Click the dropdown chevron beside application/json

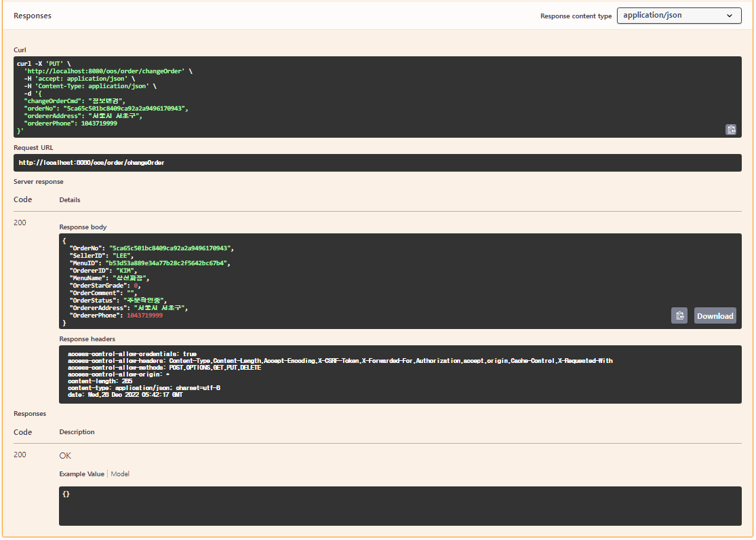730,16
